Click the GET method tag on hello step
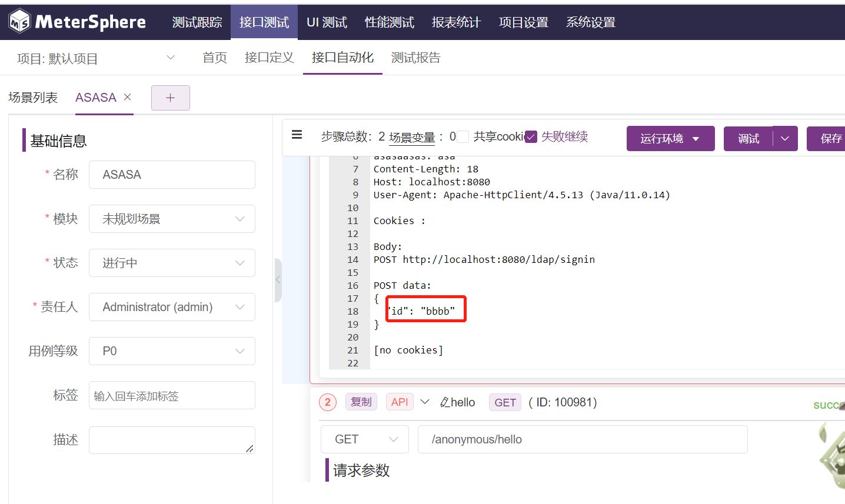845x504 pixels. [504, 402]
